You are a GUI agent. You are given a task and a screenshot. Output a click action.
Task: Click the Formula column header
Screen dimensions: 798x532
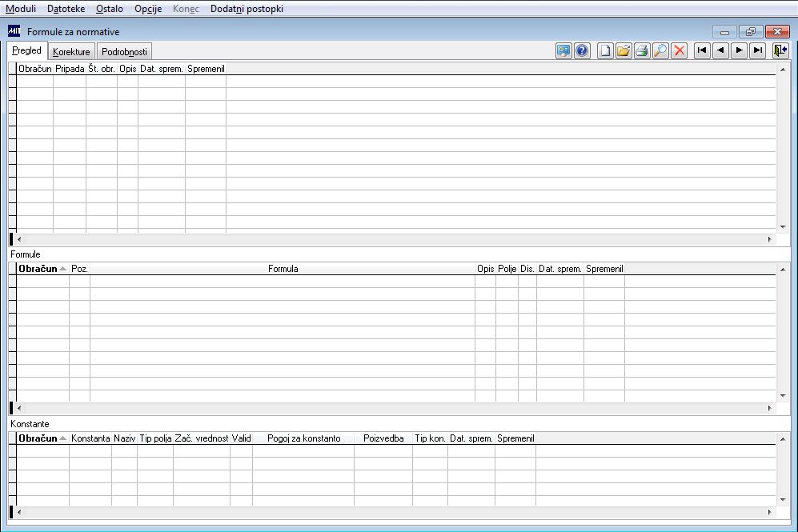coord(283,269)
